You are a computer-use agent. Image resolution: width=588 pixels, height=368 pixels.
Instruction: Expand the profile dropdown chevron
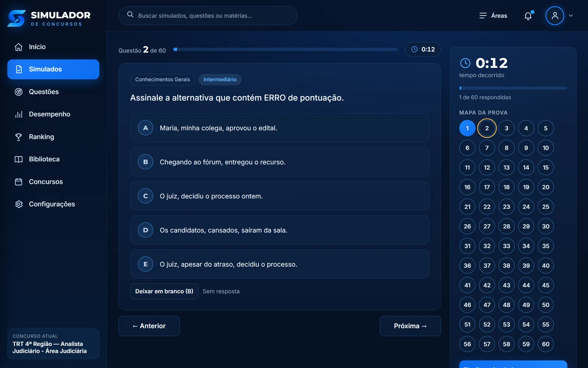[x=571, y=15]
